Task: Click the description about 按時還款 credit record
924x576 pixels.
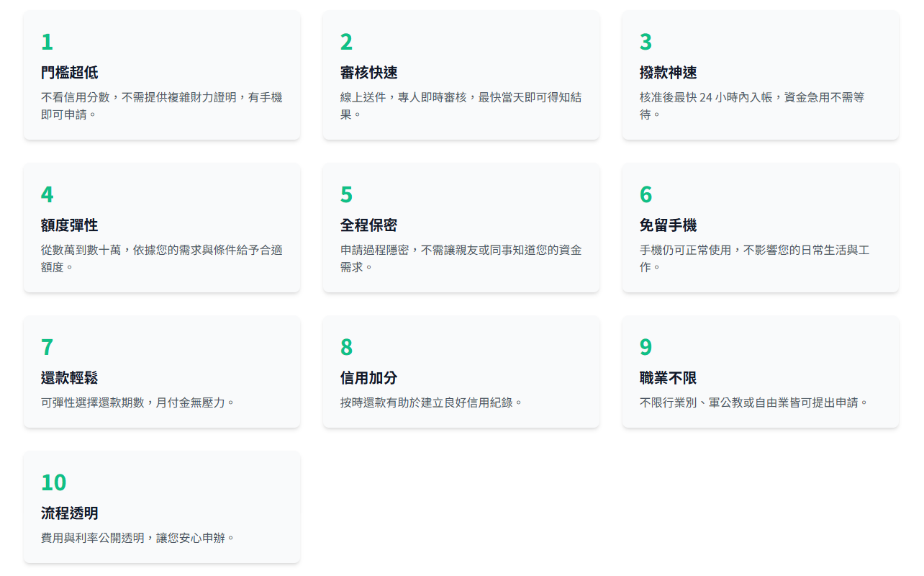Action: pos(431,402)
